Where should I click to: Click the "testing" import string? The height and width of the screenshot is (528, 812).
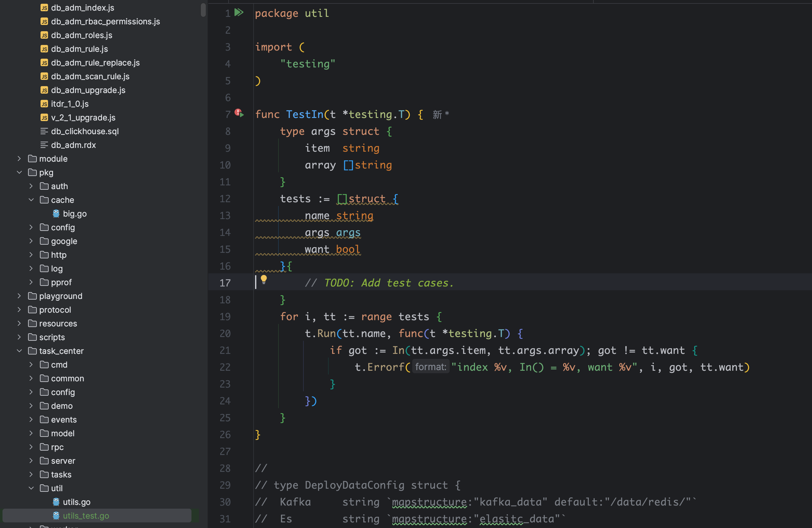tap(308, 64)
